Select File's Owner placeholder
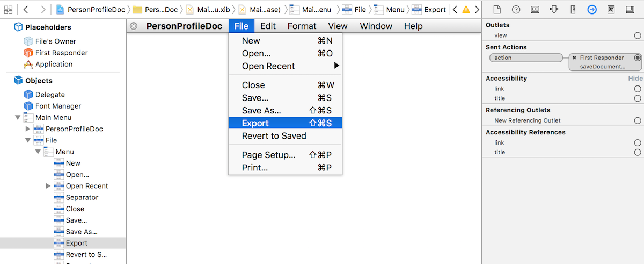The image size is (644, 264). pos(50,41)
